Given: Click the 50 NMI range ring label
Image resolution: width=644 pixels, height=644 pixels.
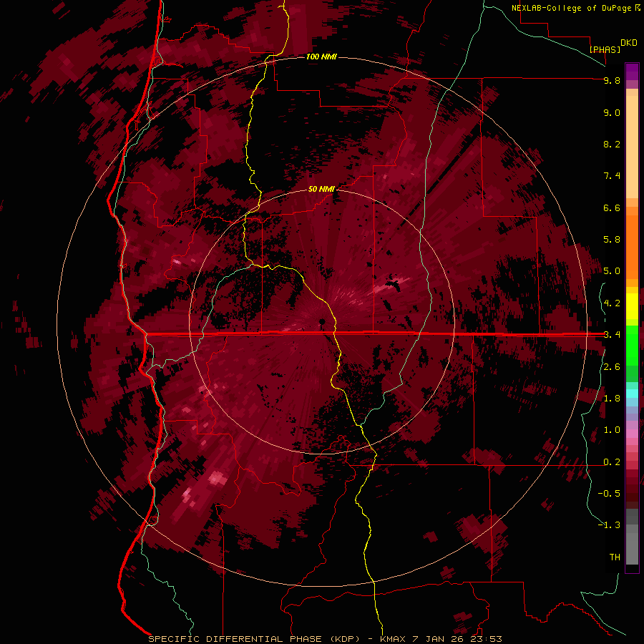Looking at the screenshot, I should point(321,189).
